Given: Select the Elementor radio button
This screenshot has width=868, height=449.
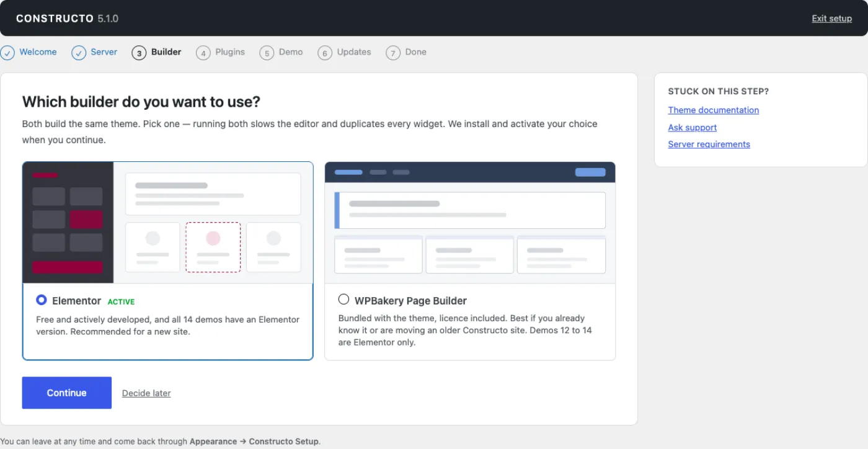Looking at the screenshot, I should pos(42,300).
